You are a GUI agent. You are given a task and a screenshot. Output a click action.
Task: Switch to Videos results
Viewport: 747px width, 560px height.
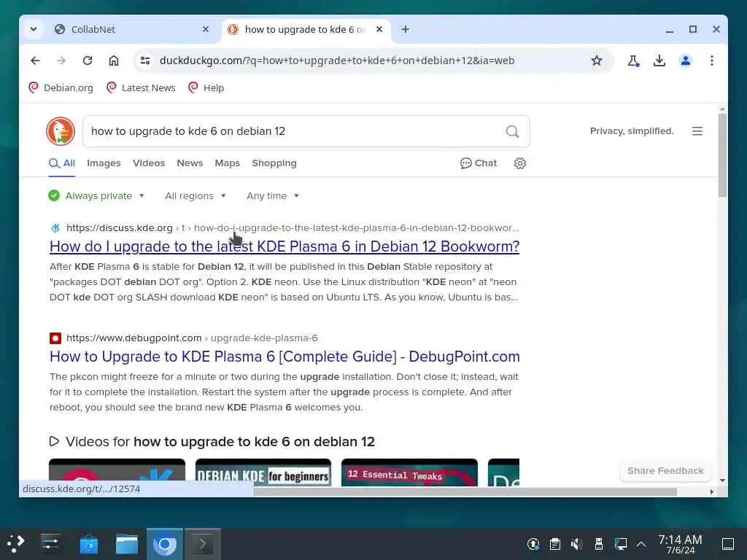149,163
